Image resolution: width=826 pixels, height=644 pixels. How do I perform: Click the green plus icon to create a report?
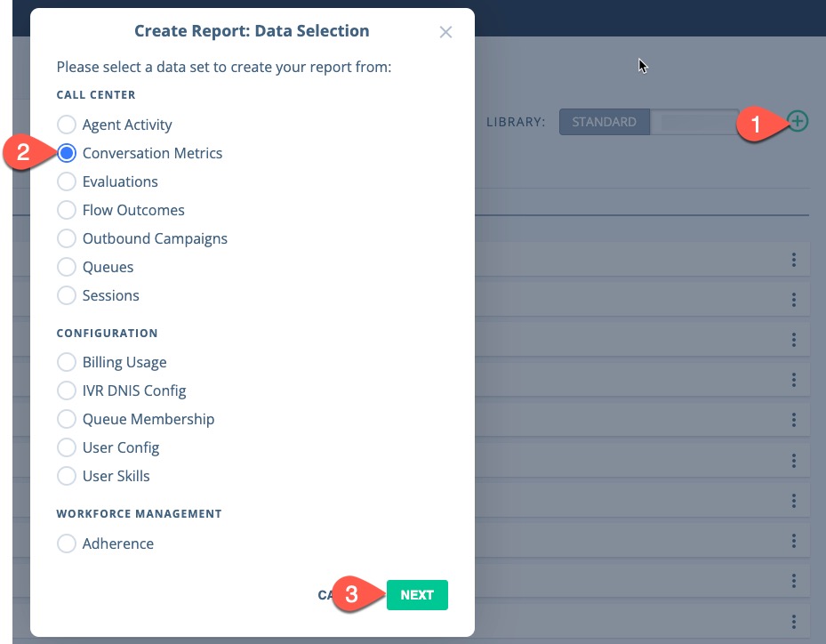[x=797, y=121]
